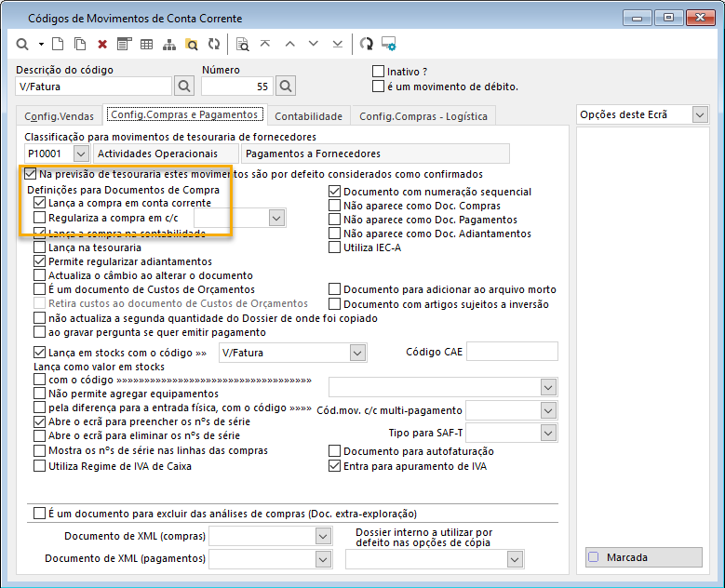Click the search magnifier toolbar icon
The image size is (725, 588).
click(x=22, y=45)
